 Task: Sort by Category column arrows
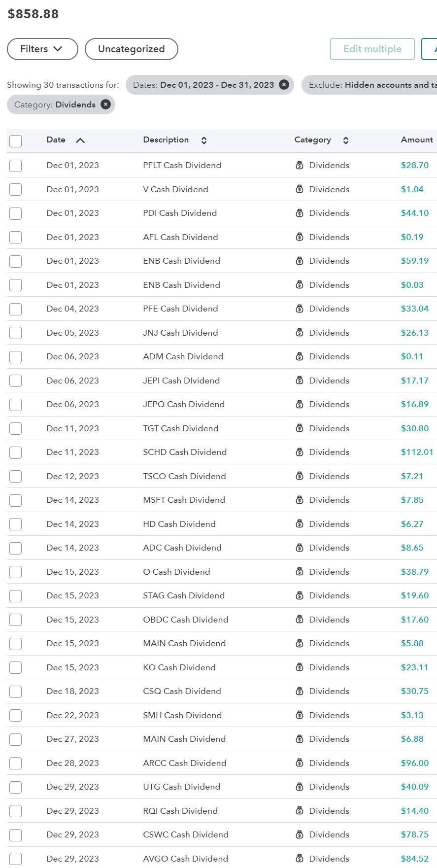[x=346, y=140]
